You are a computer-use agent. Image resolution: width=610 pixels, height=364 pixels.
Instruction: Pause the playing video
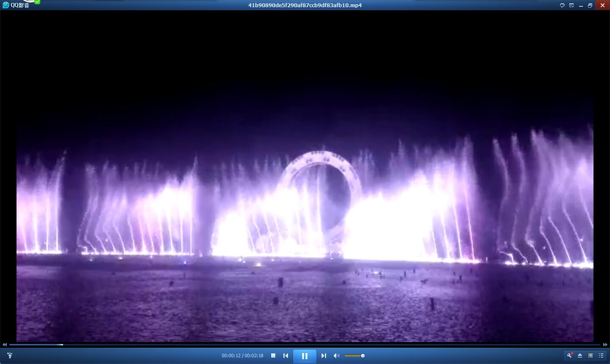click(305, 356)
